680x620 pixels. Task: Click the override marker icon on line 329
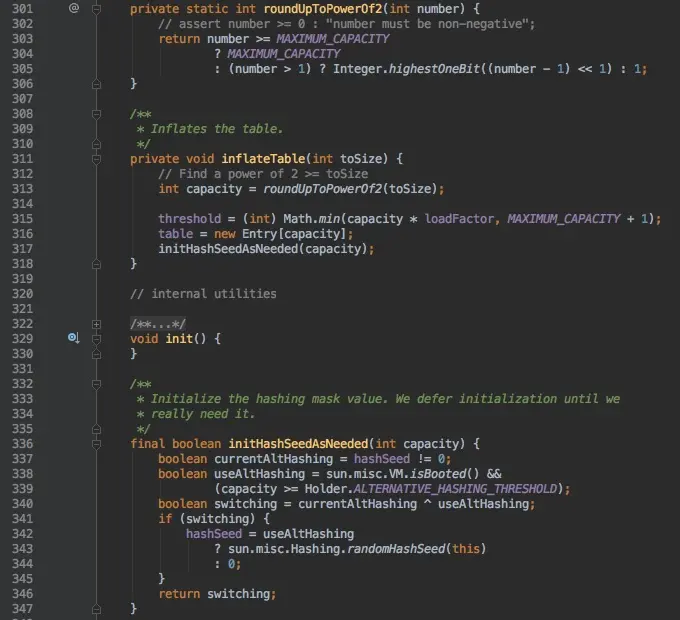(74, 337)
